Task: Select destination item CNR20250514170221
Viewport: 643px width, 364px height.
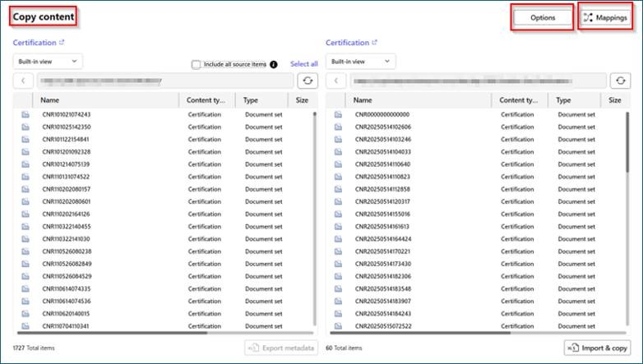Action: [382, 251]
